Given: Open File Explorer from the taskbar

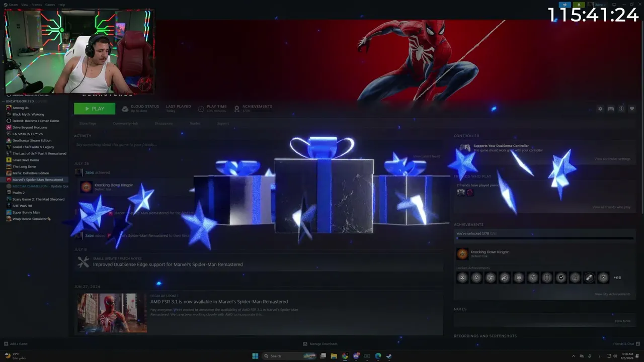Looking at the screenshot, I should point(334,356).
